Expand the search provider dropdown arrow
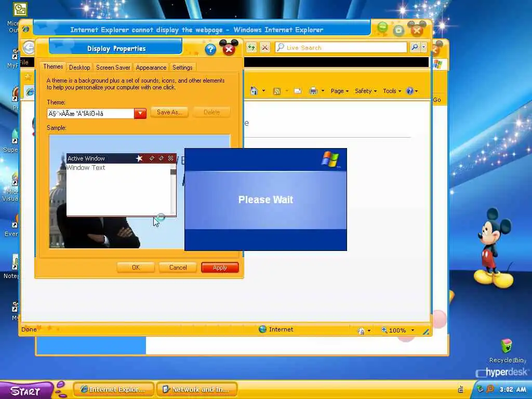Viewport: 532px width, 399px height. [423, 47]
